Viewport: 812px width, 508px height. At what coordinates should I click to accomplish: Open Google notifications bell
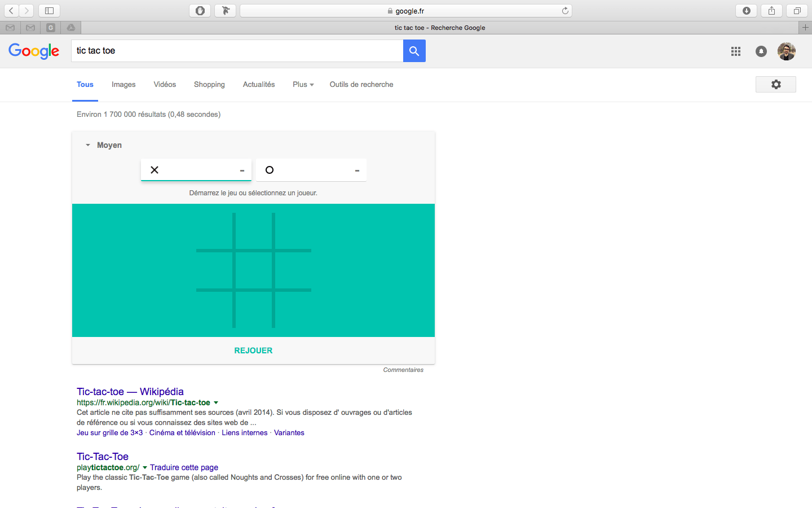[761, 51]
